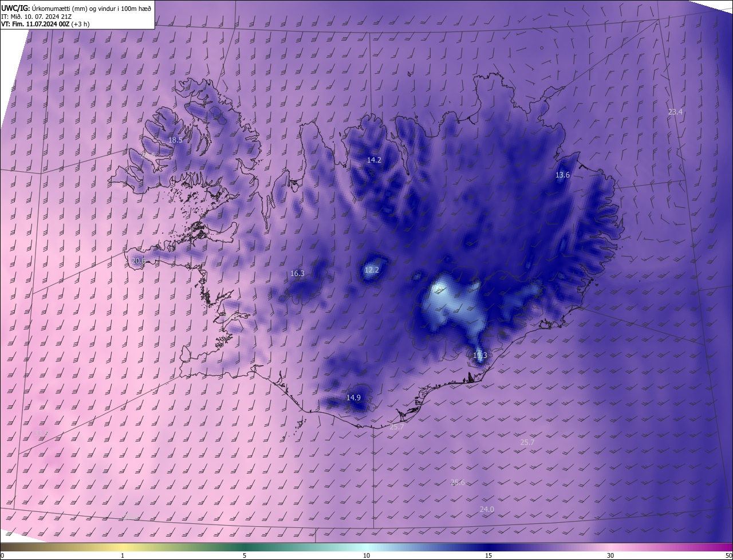
Task: Click the 14.2 value in north Iceland
Action: 374,160
